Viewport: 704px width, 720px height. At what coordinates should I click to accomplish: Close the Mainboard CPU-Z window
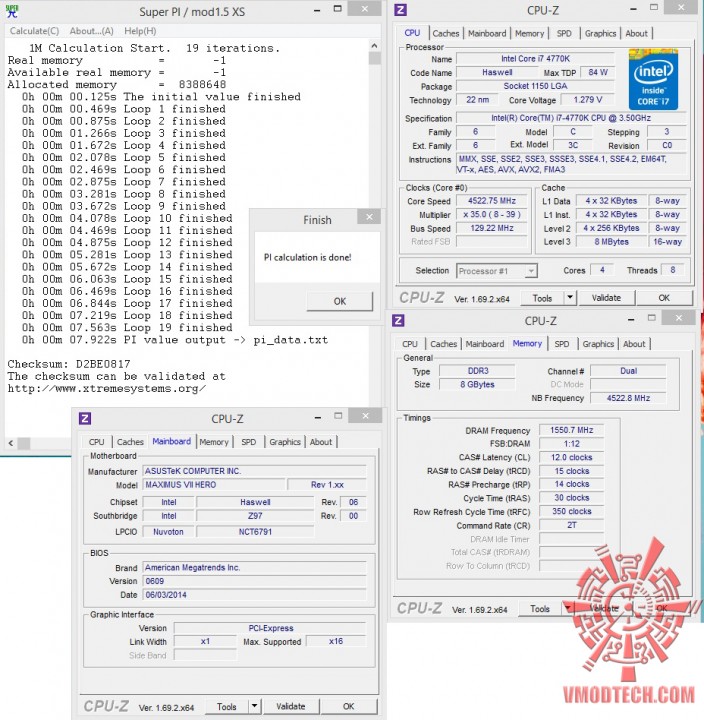click(x=365, y=416)
